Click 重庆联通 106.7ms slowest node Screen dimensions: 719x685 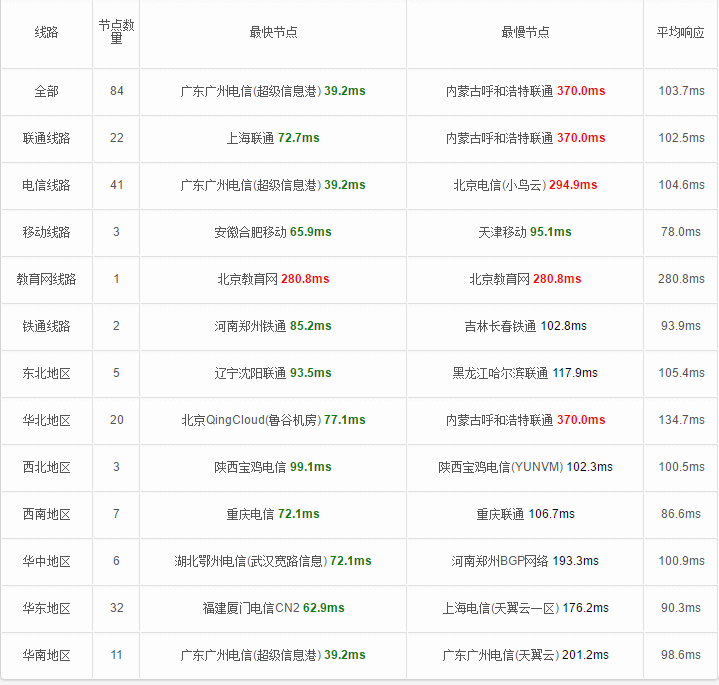(x=525, y=514)
